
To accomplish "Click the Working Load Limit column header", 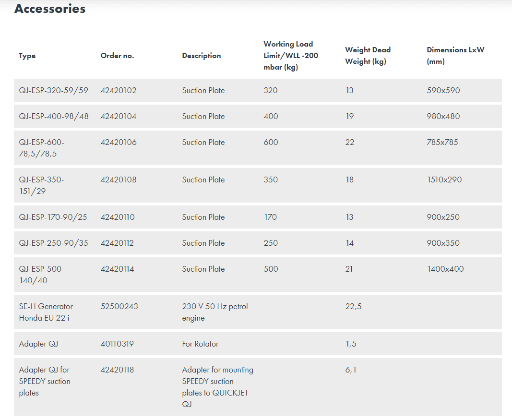I will (290, 56).
